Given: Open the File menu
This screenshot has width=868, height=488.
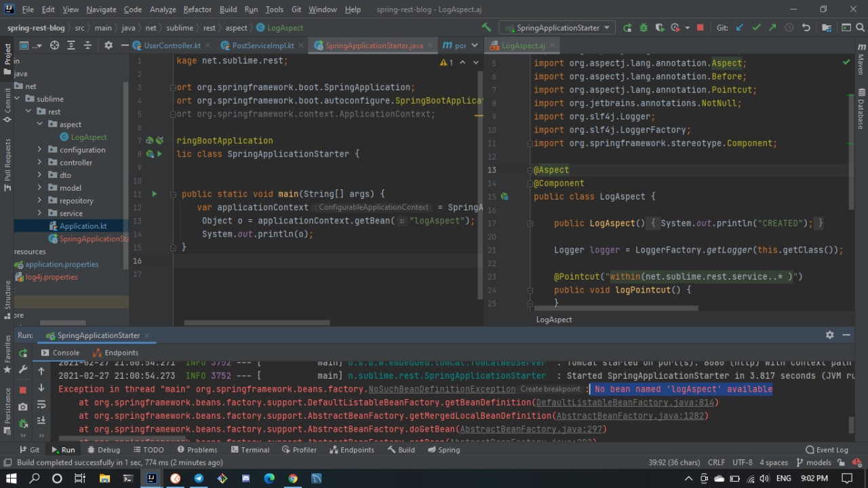Looking at the screenshot, I should pos(28,10).
